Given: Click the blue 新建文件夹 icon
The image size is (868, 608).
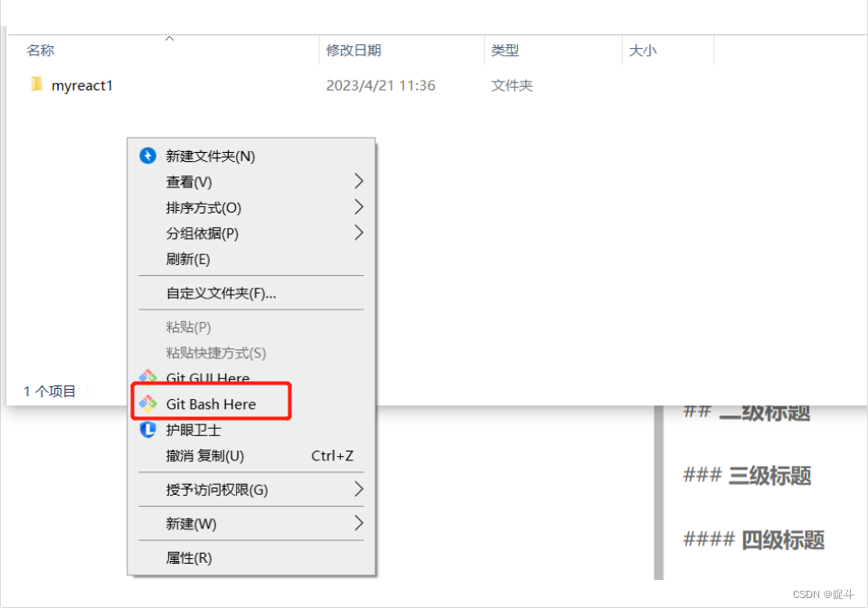Looking at the screenshot, I should pyautogui.click(x=146, y=156).
